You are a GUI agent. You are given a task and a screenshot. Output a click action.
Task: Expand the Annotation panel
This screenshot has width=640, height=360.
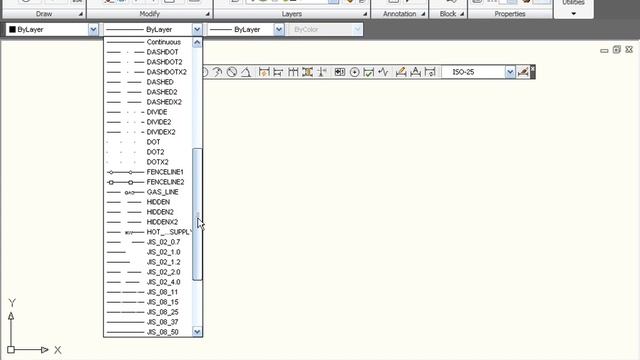pyautogui.click(x=423, y=14)
